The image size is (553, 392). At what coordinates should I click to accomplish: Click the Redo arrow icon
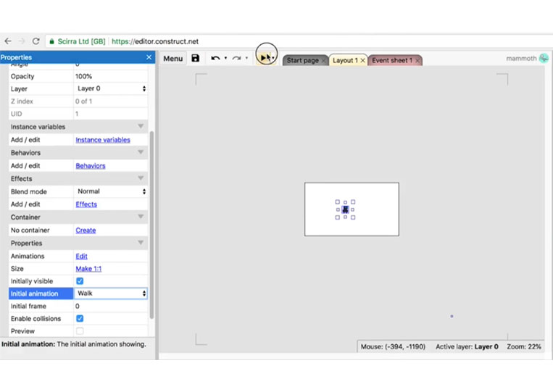point(237,58)
